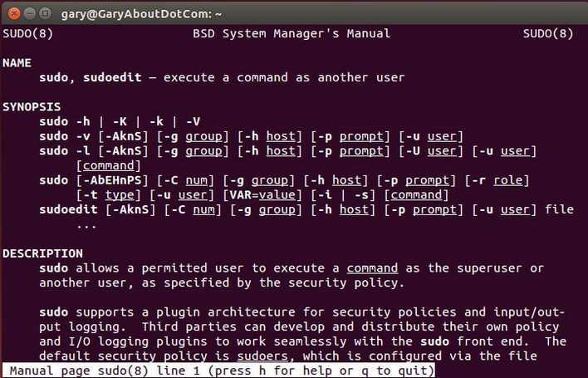This screenshot has height=378, width=588.
Task: Click the underlined [command] under sudo -l
Action: click(x=108, y=166)
